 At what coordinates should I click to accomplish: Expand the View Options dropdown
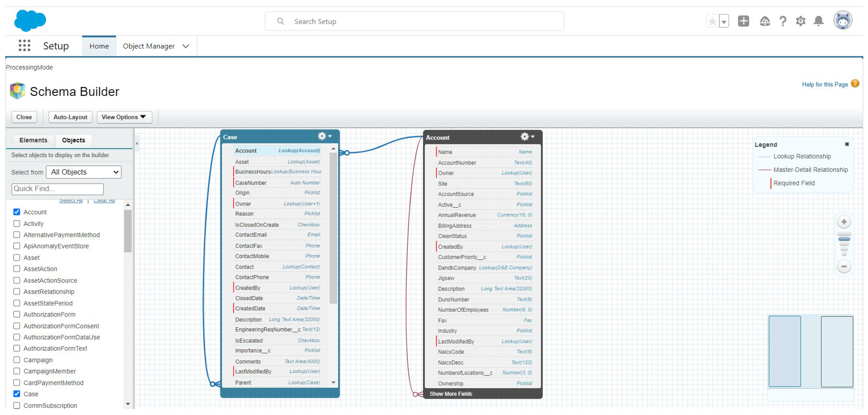click(124, 117)
